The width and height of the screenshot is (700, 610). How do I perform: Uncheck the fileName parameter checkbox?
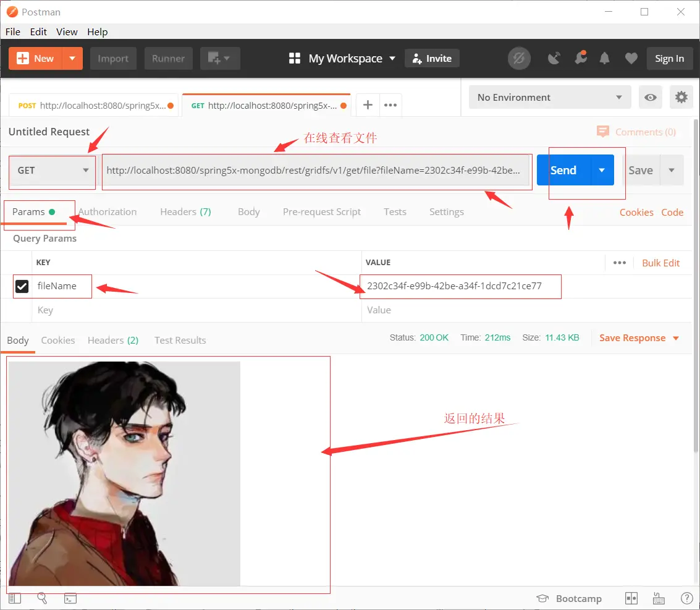(22, 286)
